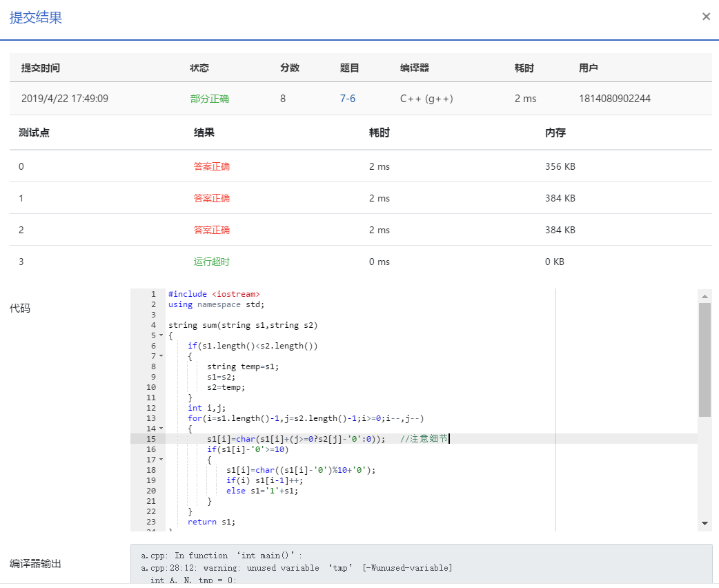Click the 结果 column header
The height and width of the screenshot is (588, 719).
(204, 133)
